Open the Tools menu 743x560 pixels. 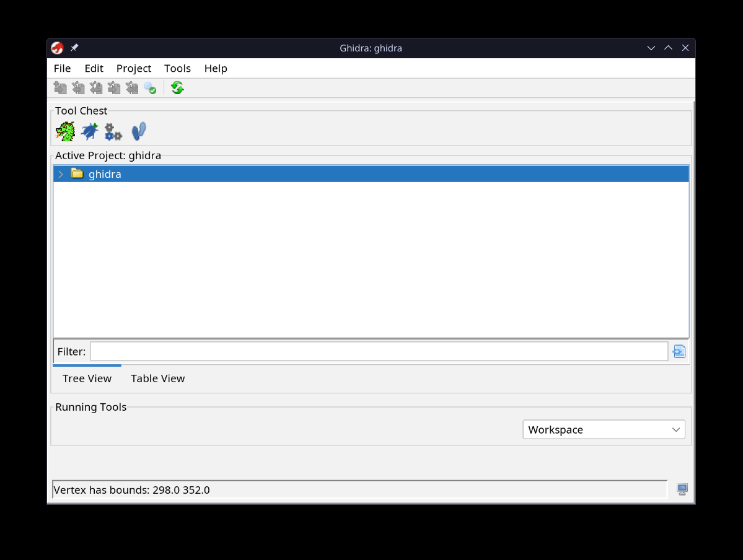(177, 68)
